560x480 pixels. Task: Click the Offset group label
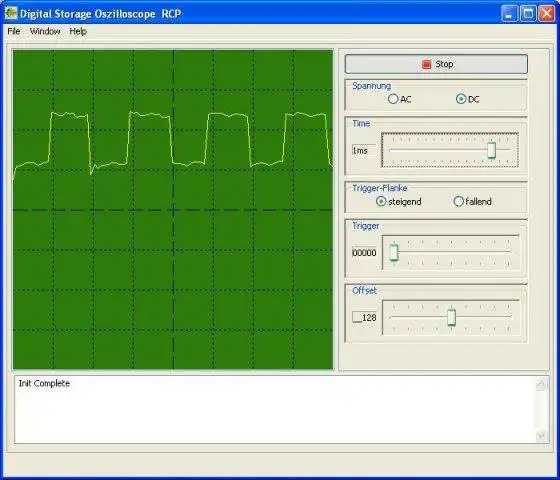point(364,290)
